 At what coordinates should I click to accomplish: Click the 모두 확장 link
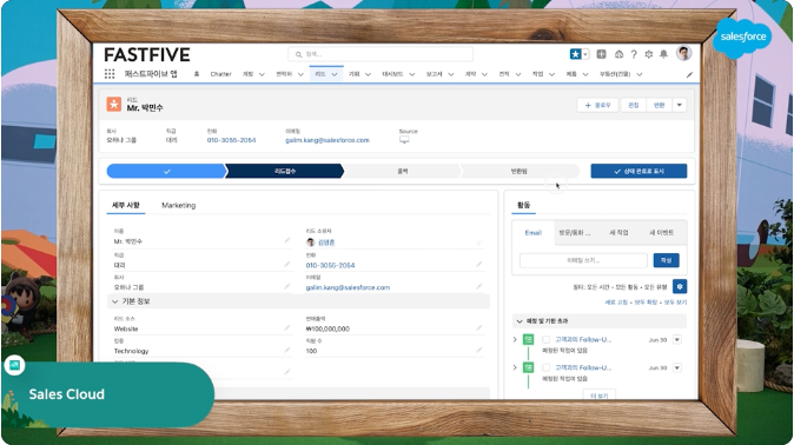(646, 302)
